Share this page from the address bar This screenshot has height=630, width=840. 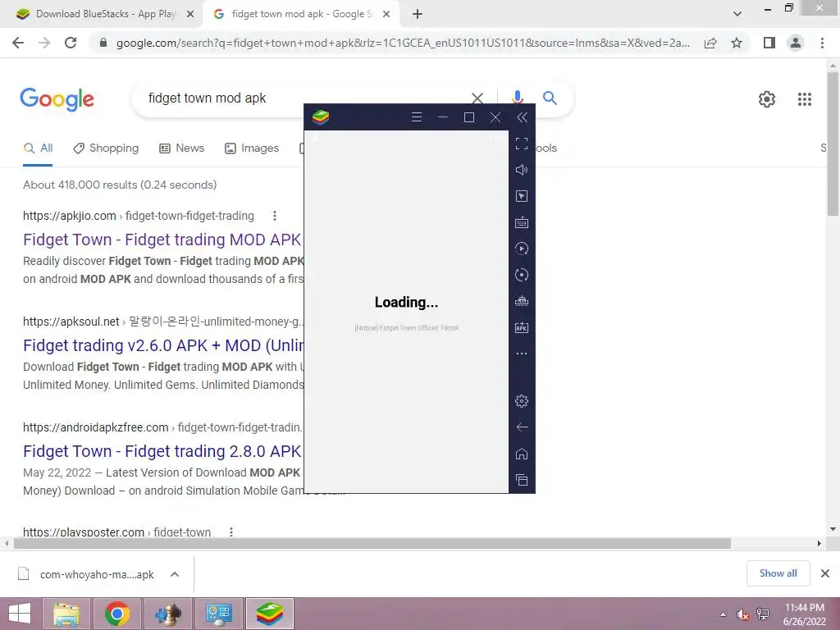tap(710, 43)
